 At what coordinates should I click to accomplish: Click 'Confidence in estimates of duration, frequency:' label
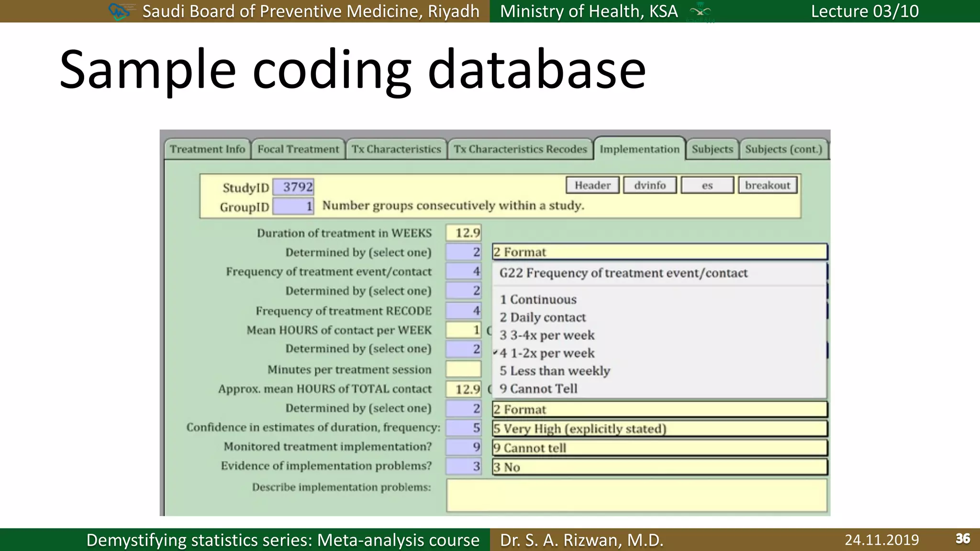pos(313,427)
